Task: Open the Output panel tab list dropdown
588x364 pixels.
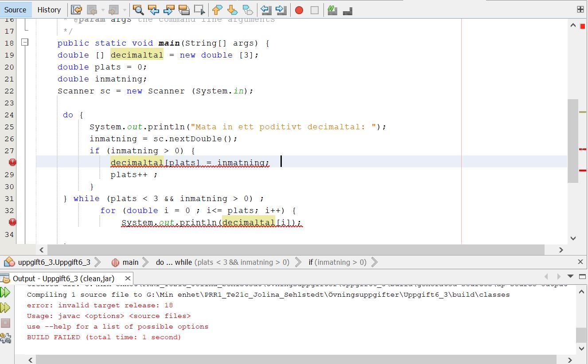Action: (x=570, y=277)
